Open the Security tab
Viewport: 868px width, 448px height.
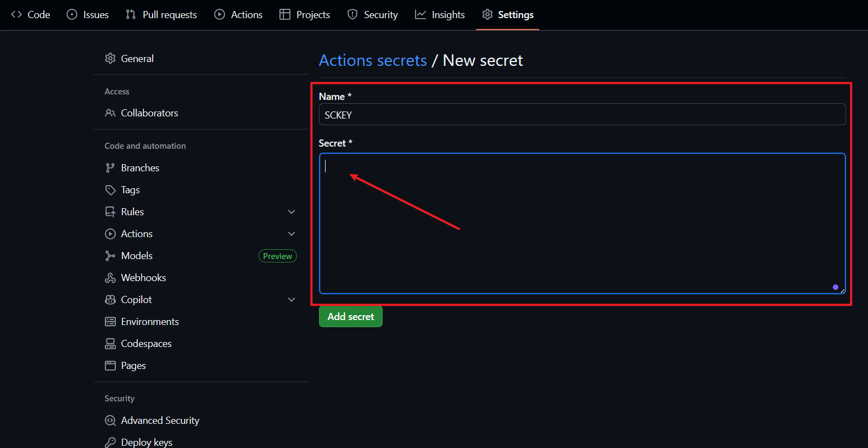click(x=373, y=14)
